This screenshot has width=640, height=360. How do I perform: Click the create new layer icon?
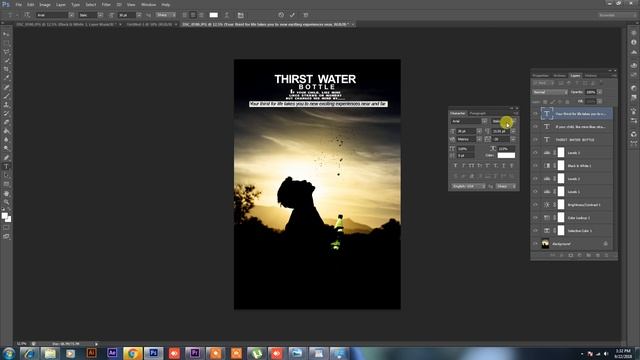pyautogui.click(x=598, y=255)
